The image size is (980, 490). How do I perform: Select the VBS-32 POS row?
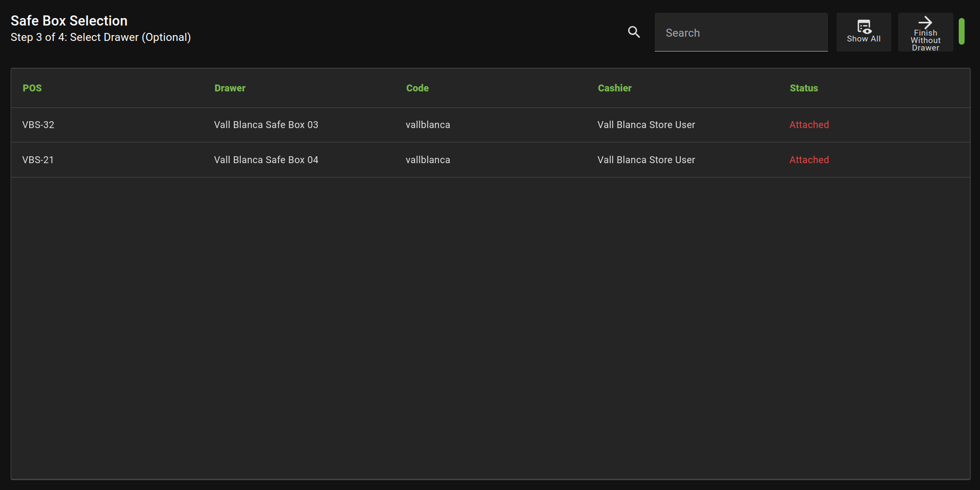coord(38,125)
